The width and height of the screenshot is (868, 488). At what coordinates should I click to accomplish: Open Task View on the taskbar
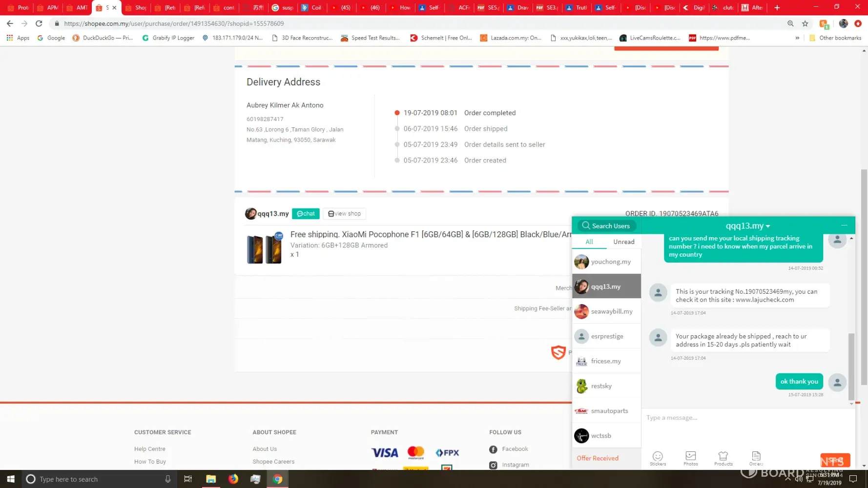click(x=188, y=479)
